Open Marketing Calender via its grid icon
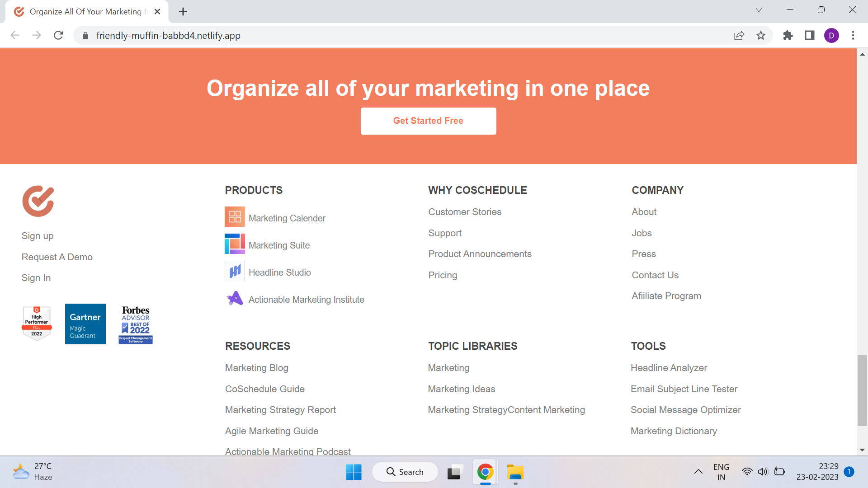This screenshot has width=868, height=488. click(x=235, y=217)
